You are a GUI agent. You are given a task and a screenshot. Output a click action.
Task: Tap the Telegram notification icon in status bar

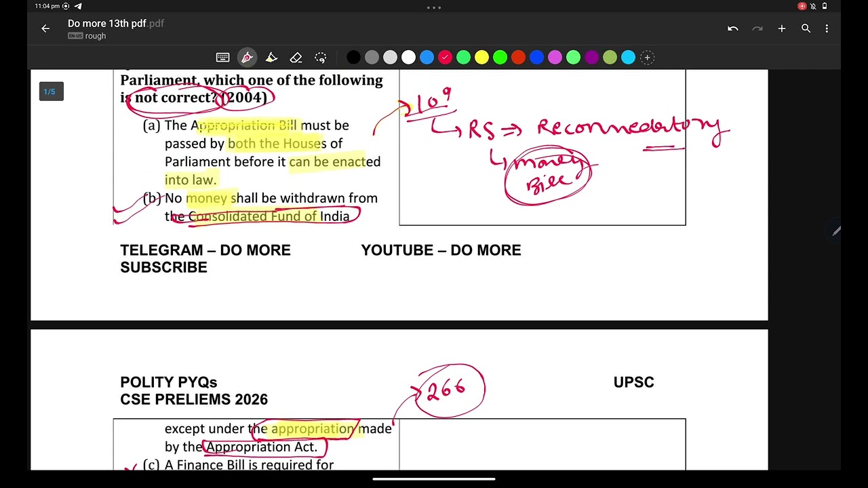pyautogui.click(x=78, y=6)
